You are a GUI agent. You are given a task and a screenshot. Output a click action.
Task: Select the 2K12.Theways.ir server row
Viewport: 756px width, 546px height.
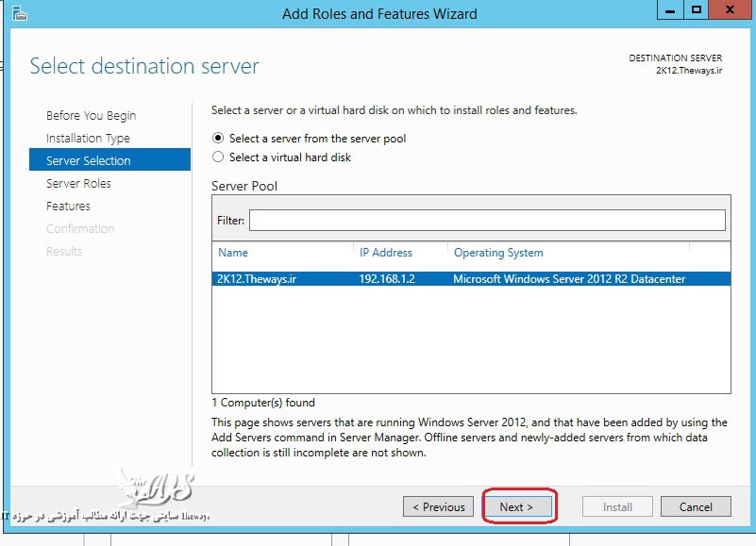point(470,279)
